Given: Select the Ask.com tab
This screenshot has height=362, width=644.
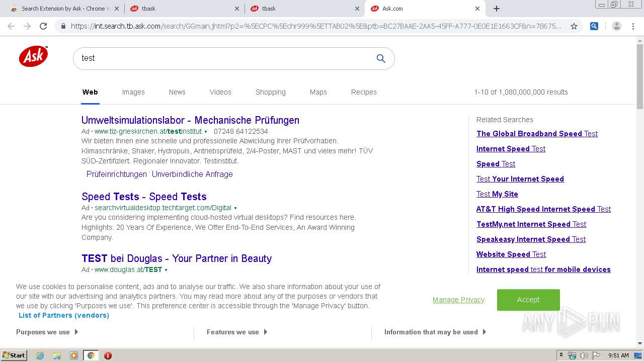Looking at the screenshot, I should (425, 9).
